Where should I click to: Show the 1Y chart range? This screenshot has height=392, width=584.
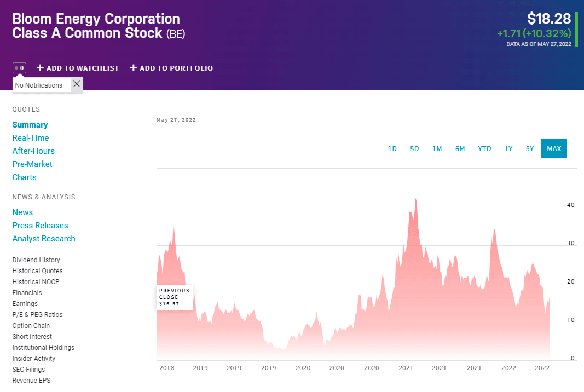click(x=508, y=149)
